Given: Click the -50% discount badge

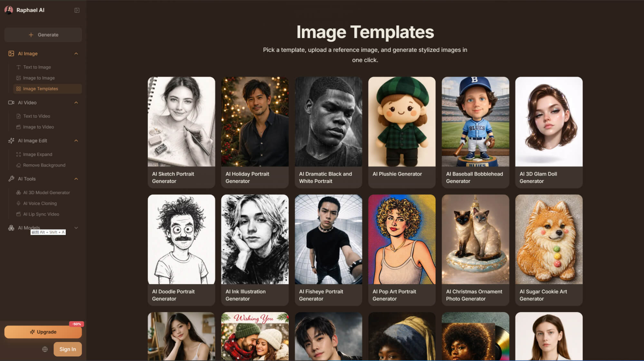Looking at the screenshot, I should [77, 324].
